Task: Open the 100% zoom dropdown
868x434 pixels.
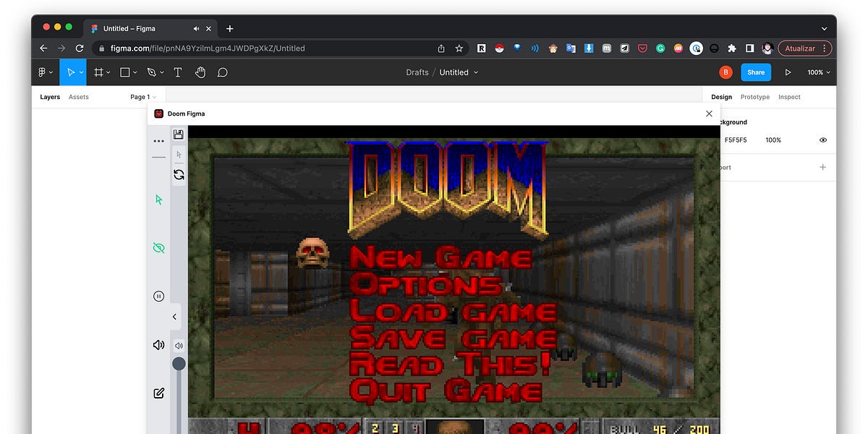Action: point(817,72)
